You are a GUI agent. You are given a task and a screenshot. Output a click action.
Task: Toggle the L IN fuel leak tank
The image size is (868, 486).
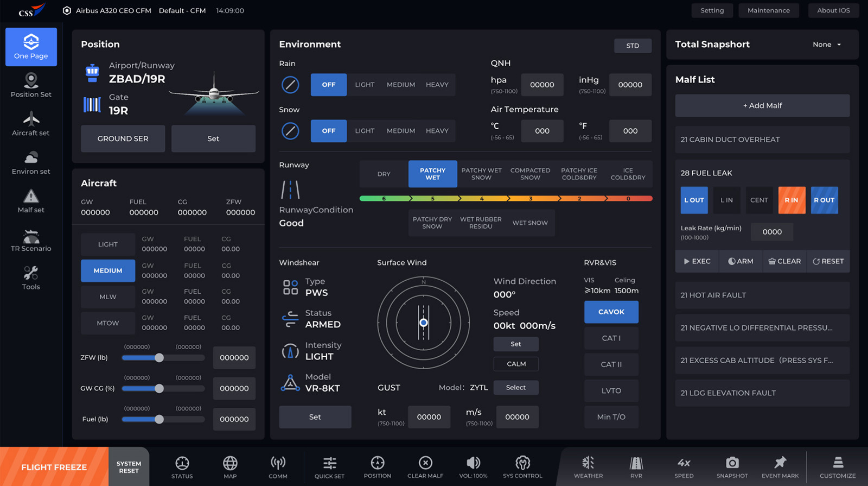pos(726,200)
